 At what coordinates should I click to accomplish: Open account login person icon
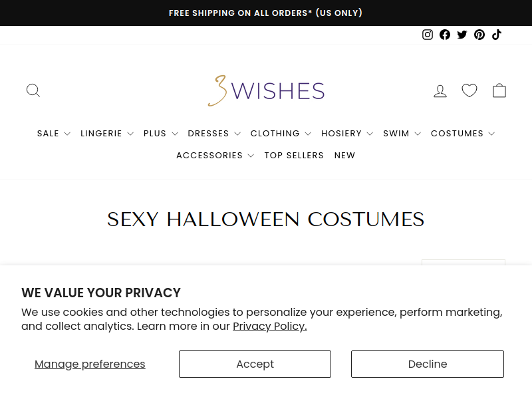tap(440, 91)
